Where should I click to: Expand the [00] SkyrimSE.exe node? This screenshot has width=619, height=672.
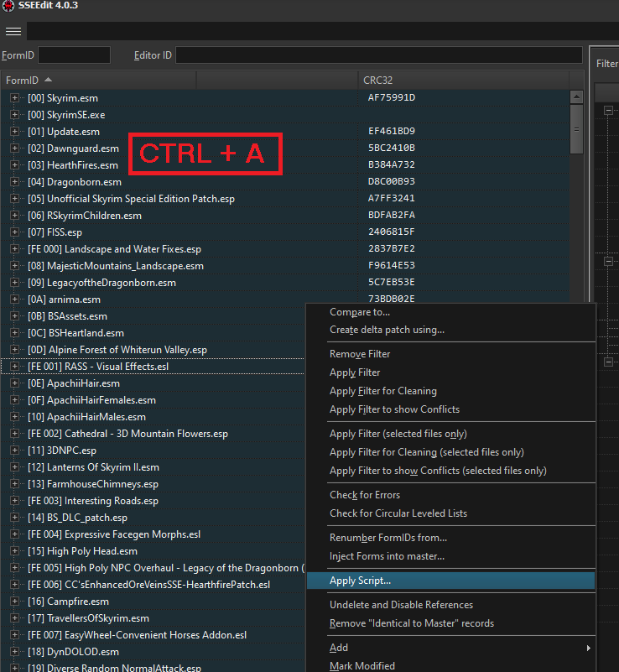point(14,115)
